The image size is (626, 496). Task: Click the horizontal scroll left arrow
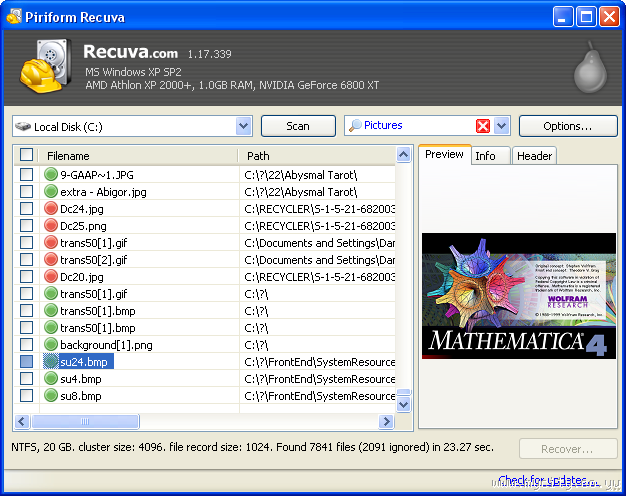coord(22,421)
